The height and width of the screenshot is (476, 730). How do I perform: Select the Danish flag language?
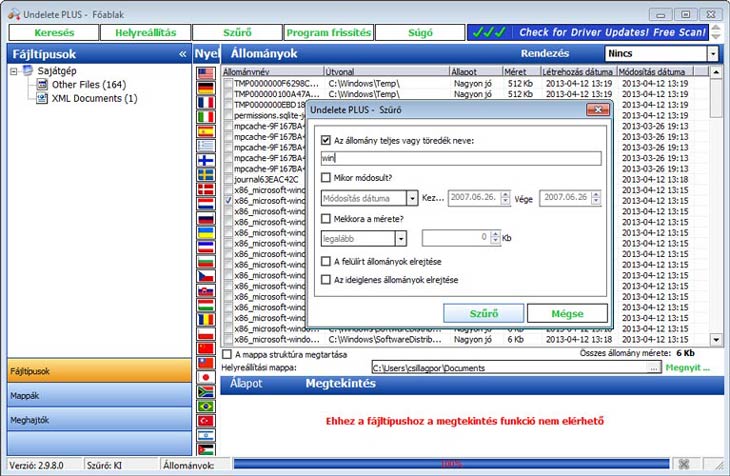click(206, 189)
